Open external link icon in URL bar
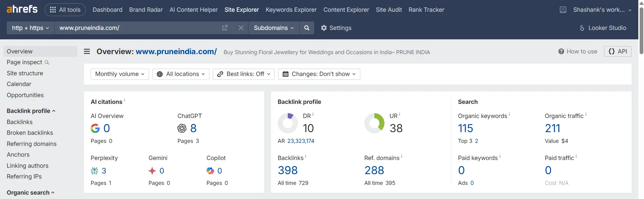Screen dimensions: 644x199 pyautogui.click(x=225, y=28)
